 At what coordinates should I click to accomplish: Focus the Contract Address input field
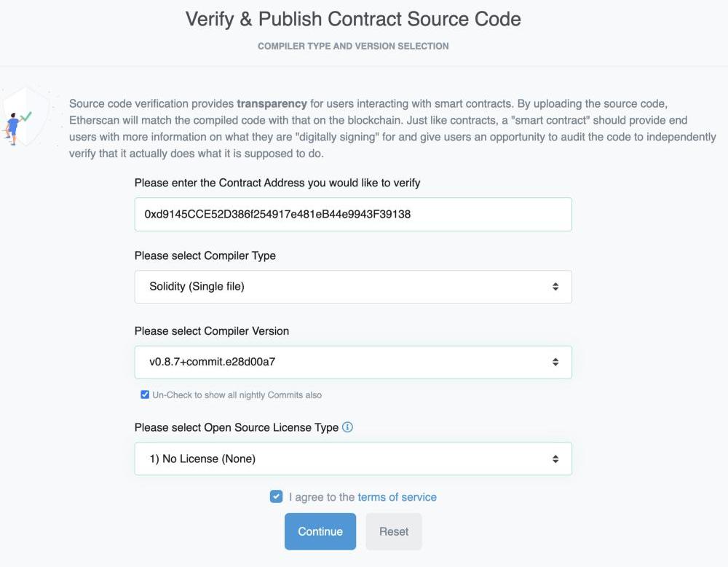pyautogui.click(x=353, y=214)
